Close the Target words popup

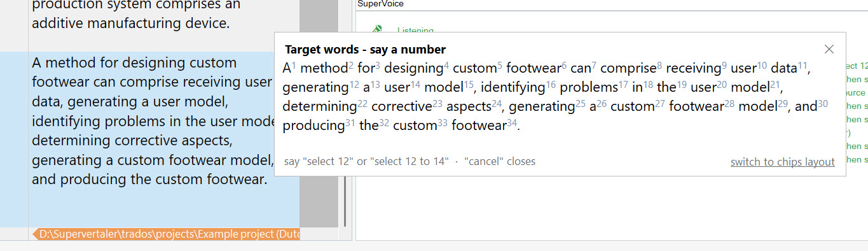pos(829,49)
